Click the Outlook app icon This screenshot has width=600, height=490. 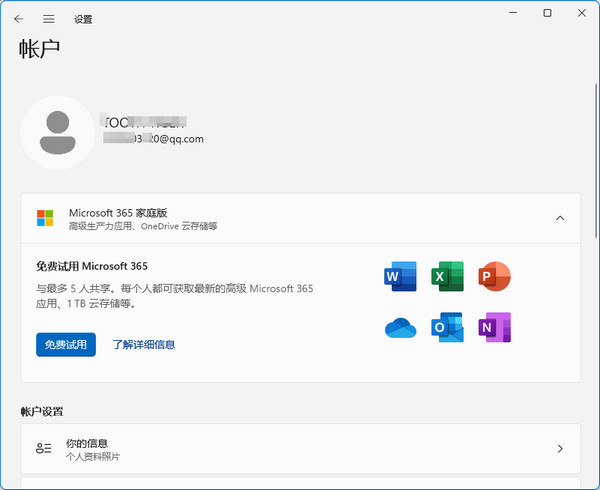(x=447, y=327)
